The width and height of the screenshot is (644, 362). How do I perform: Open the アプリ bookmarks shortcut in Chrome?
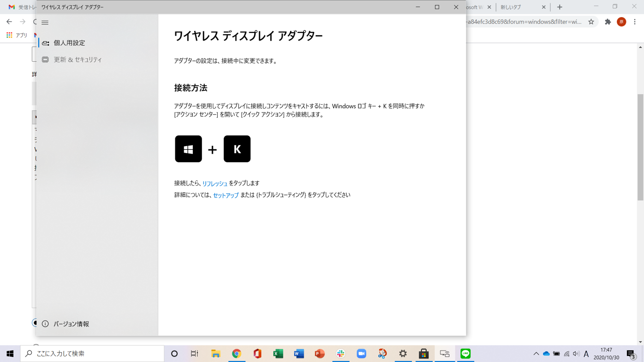17,35
